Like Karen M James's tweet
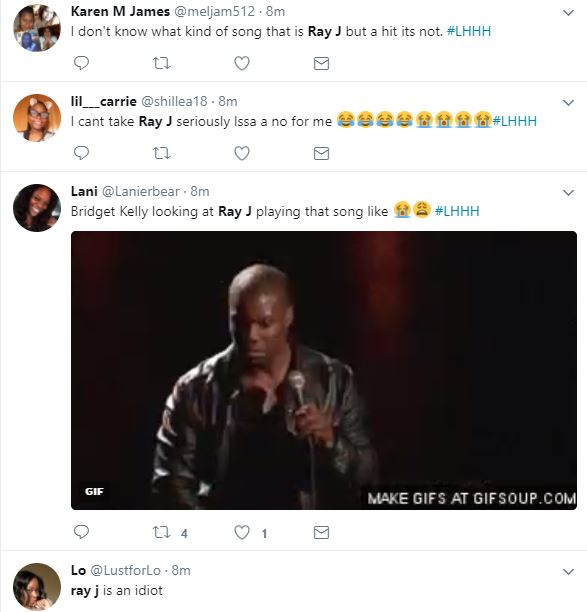The height and width of the screenshot is (612, 587). [x=242, y=63]
